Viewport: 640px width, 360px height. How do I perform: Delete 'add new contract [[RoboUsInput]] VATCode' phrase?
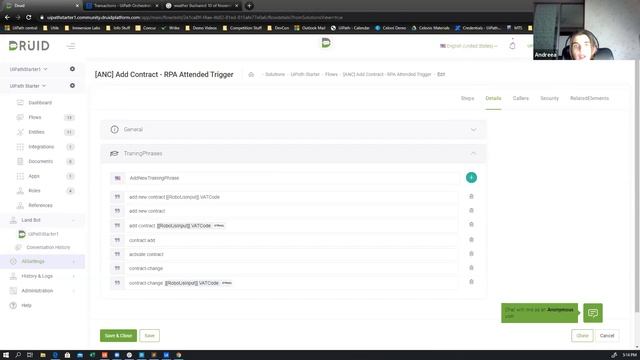[x=471, y=196]
